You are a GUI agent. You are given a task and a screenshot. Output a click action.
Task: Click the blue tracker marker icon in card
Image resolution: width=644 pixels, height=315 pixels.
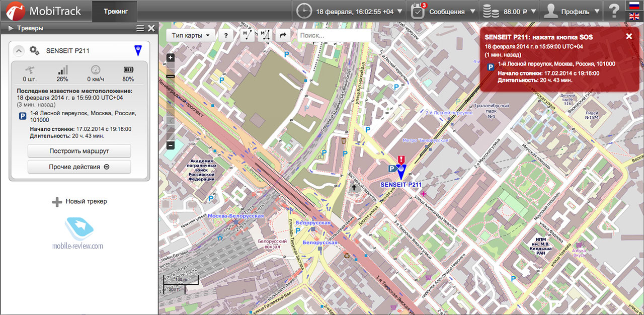138,50
